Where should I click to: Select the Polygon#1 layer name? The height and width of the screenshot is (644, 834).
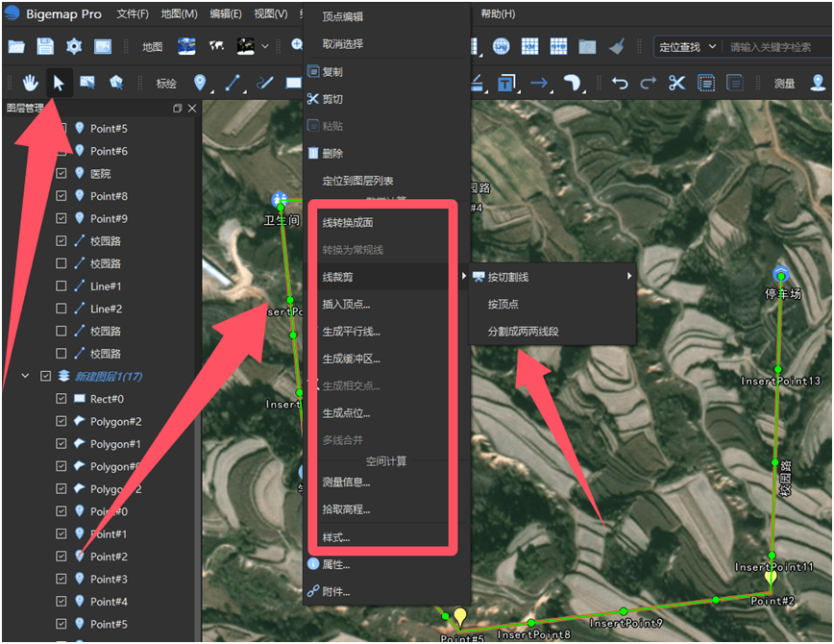[115, 444]
